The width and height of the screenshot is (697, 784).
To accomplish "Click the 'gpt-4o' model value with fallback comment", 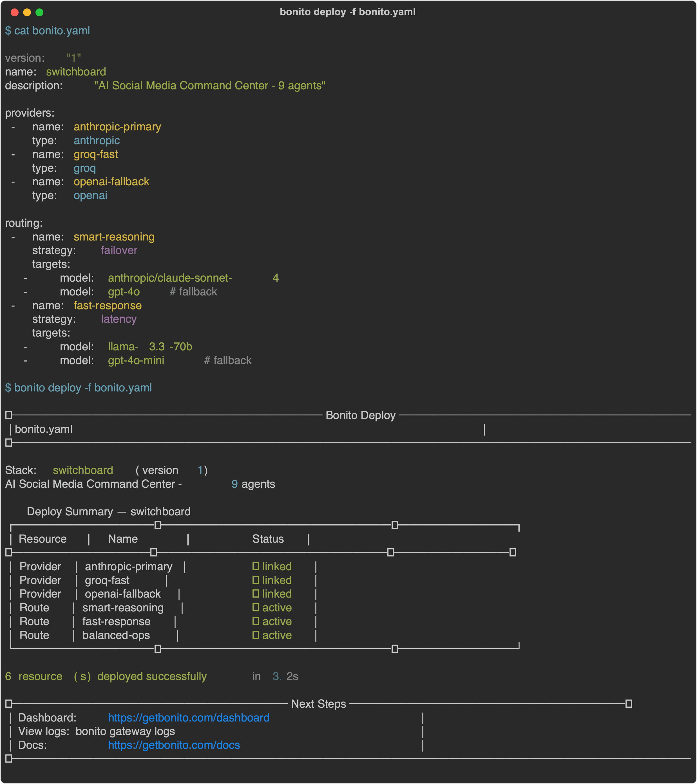I will (124, 292).
